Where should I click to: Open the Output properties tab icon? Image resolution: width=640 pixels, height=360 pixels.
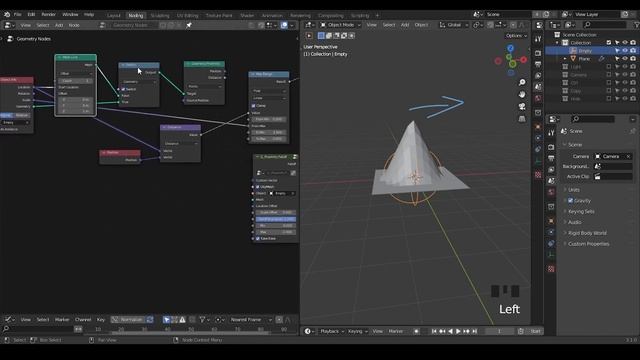click(x=551, y=158)
